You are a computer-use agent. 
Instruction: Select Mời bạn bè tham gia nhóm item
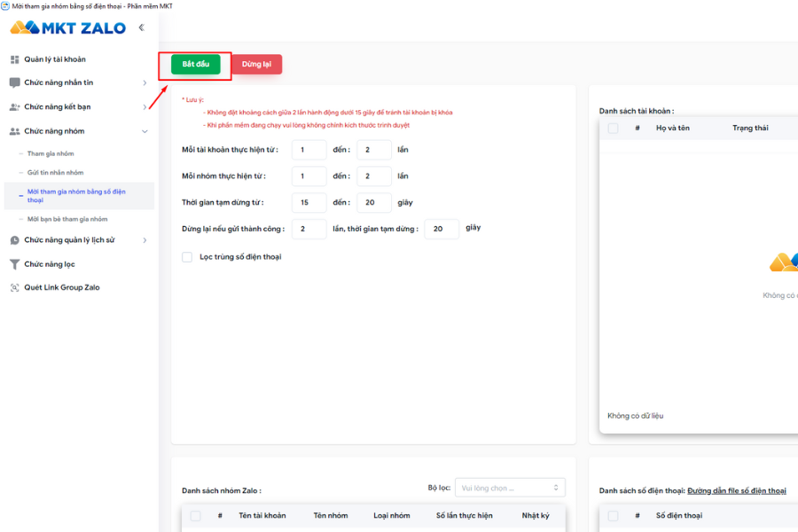(x=67, y=219)
